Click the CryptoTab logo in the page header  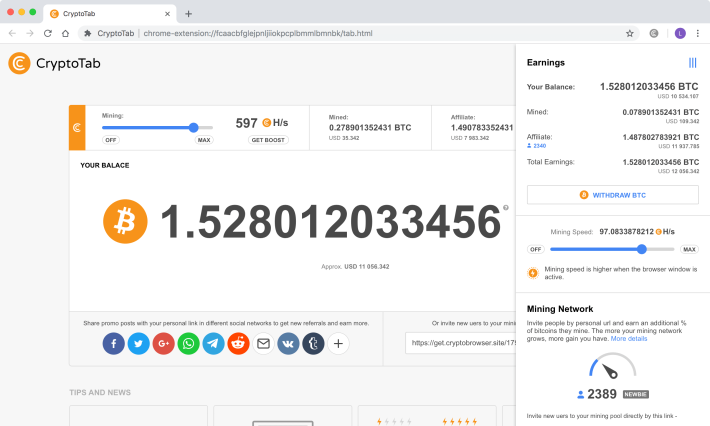click(x=54, y=63)
